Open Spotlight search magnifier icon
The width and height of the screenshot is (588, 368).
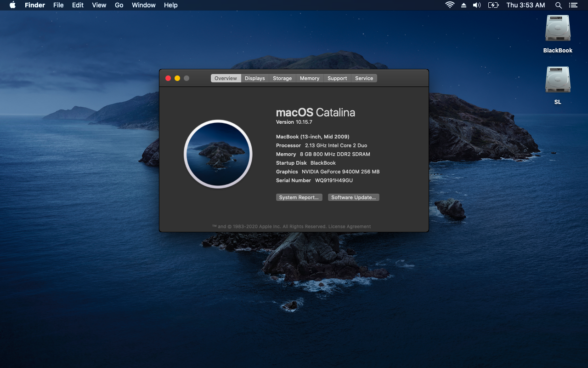(559, 5)
